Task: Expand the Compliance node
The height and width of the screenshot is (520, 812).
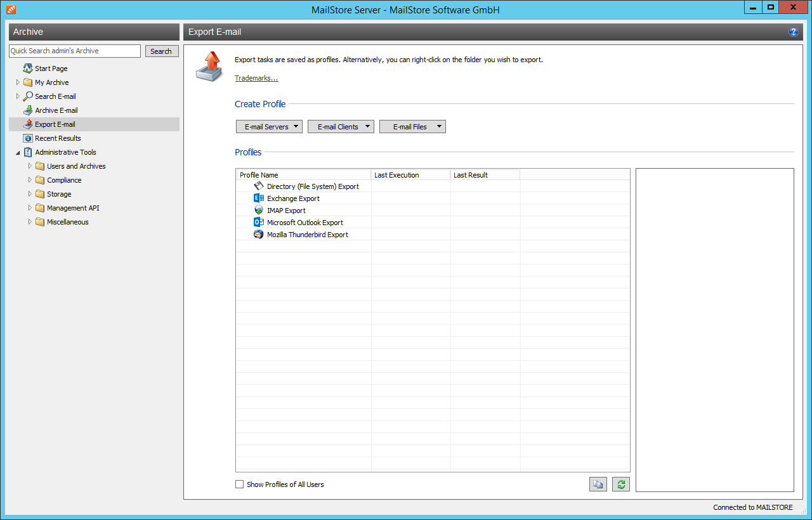Action: [30, 180]
